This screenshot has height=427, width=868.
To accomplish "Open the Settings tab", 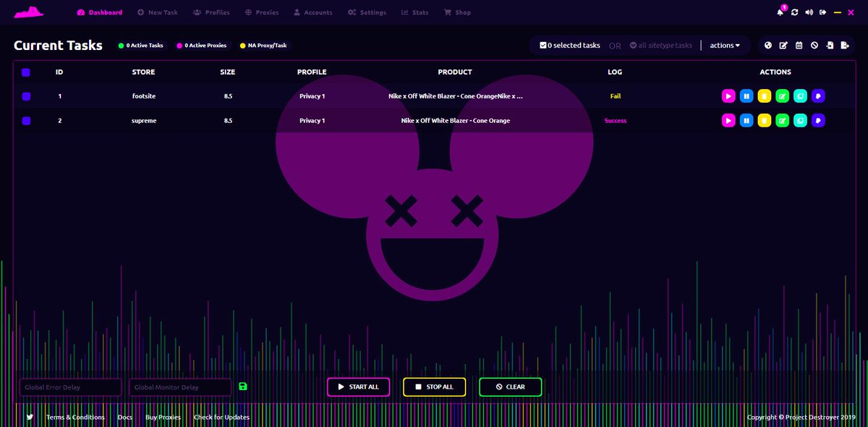I will pyautogui.click(x=367, y=12).
